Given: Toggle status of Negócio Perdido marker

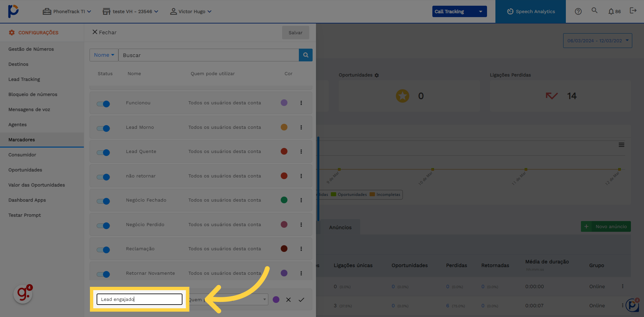Looking at the screenshot, I should coord(103,226).
